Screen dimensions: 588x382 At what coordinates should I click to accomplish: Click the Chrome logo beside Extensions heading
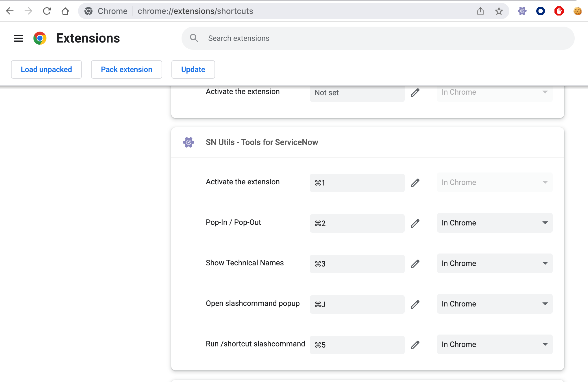40,38
